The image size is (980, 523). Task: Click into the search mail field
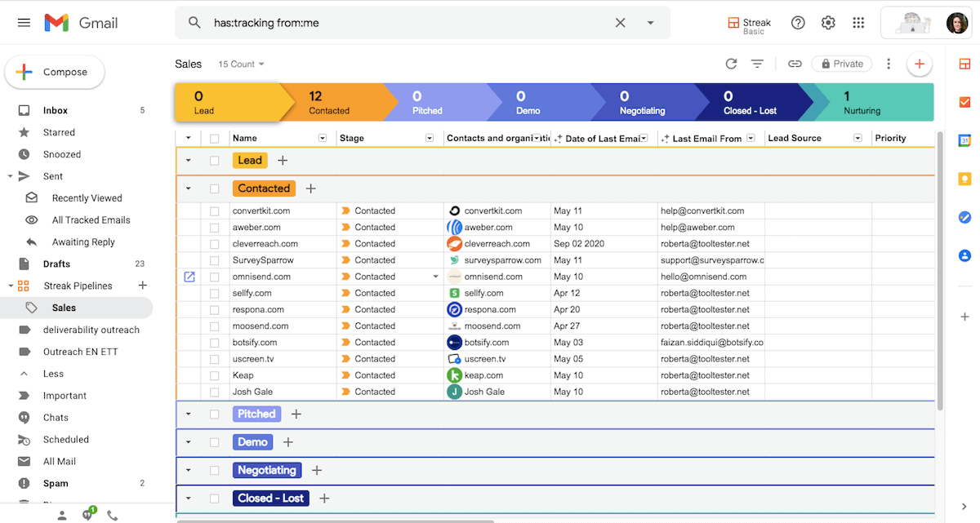408,23
